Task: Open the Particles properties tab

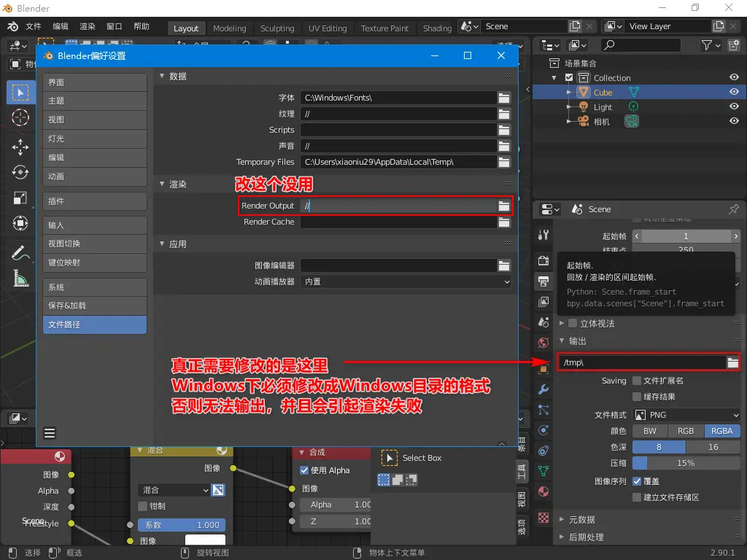Action: coord(543,410)
